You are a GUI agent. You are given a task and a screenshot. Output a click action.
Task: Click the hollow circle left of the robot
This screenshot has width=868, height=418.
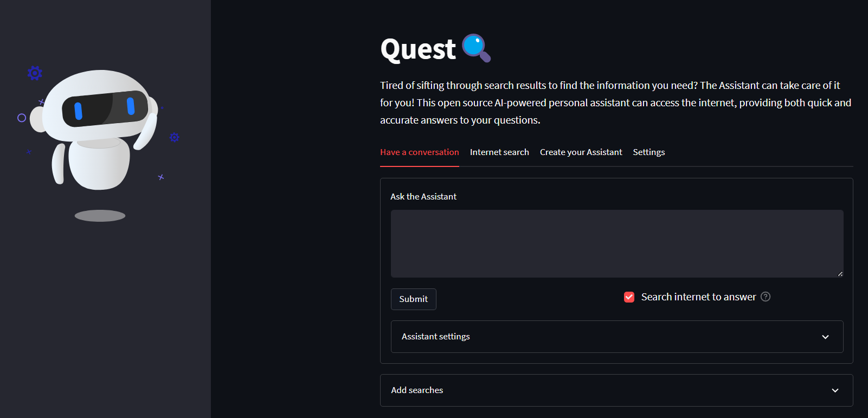coord(22,118)
